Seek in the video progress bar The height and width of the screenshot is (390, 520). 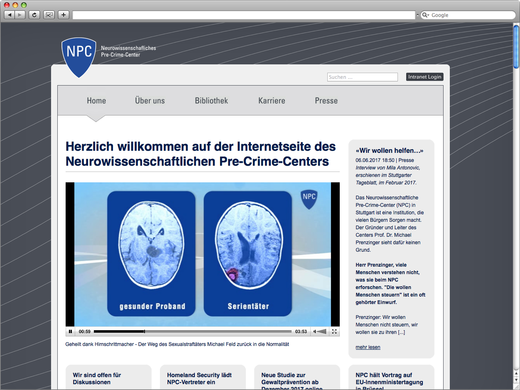click(193, 331)
